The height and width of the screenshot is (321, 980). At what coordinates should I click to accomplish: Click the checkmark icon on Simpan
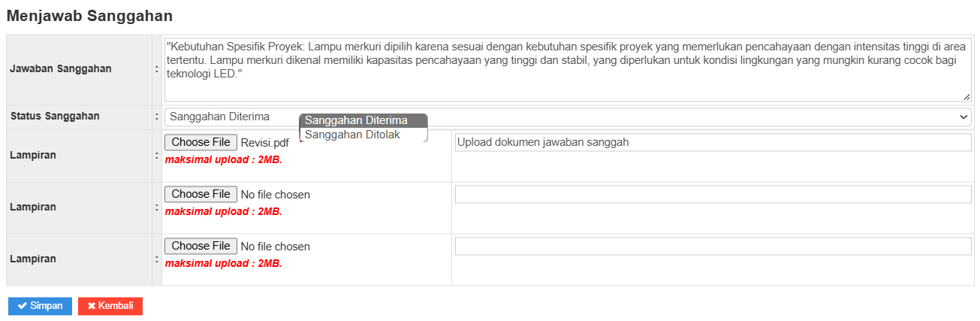pos(23,306)
